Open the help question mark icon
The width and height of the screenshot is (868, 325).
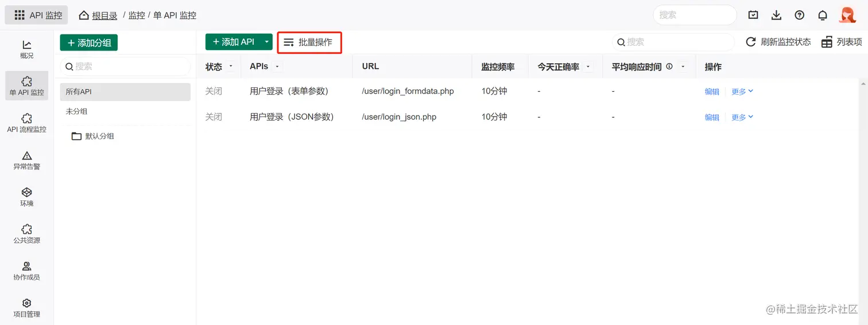(799, 16)
